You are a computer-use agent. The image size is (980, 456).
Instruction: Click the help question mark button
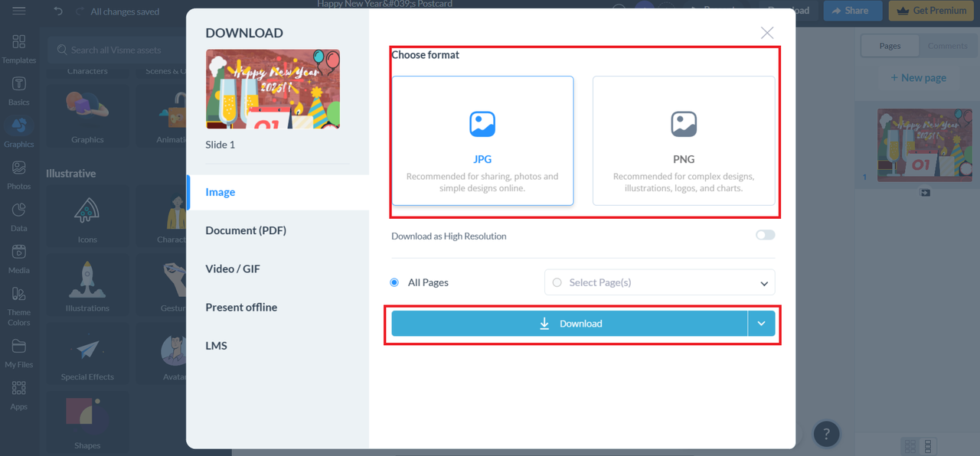(x=826, y=434)
